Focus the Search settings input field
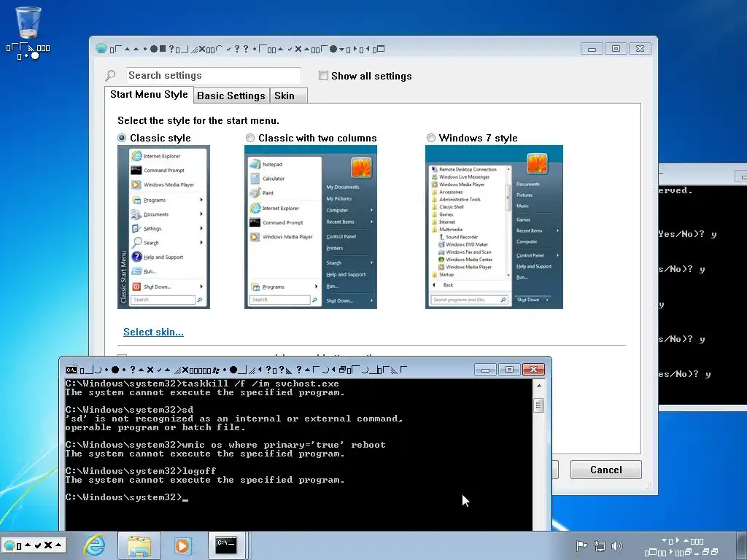Screen dimensions: 747x560 click(x=214, y=75)
